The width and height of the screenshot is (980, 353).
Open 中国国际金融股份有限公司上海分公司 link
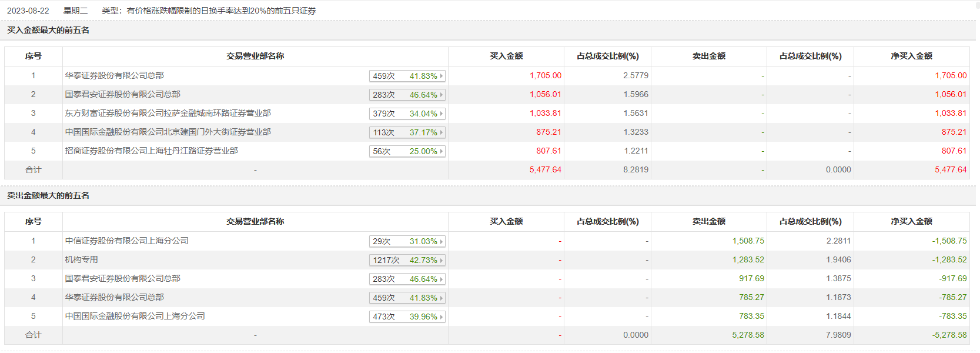click(135, 316)
